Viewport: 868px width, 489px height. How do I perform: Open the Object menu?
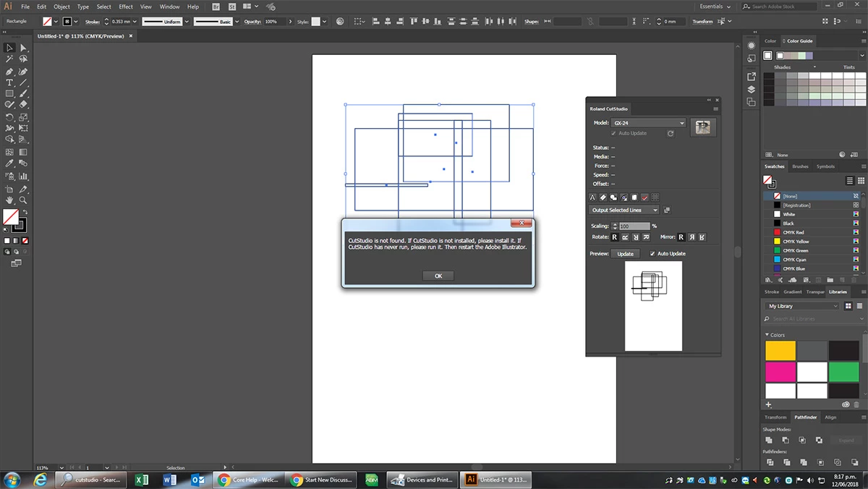(61, 7)
